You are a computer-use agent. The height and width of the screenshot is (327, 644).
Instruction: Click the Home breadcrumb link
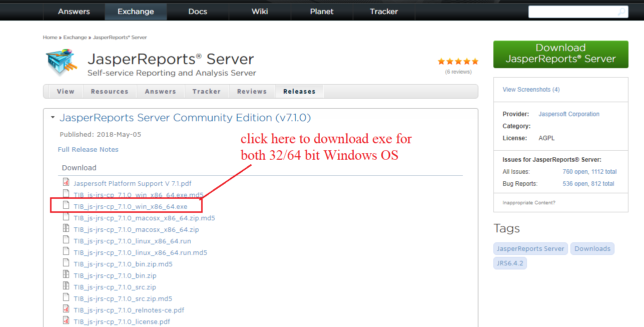[x=50, y=38]
